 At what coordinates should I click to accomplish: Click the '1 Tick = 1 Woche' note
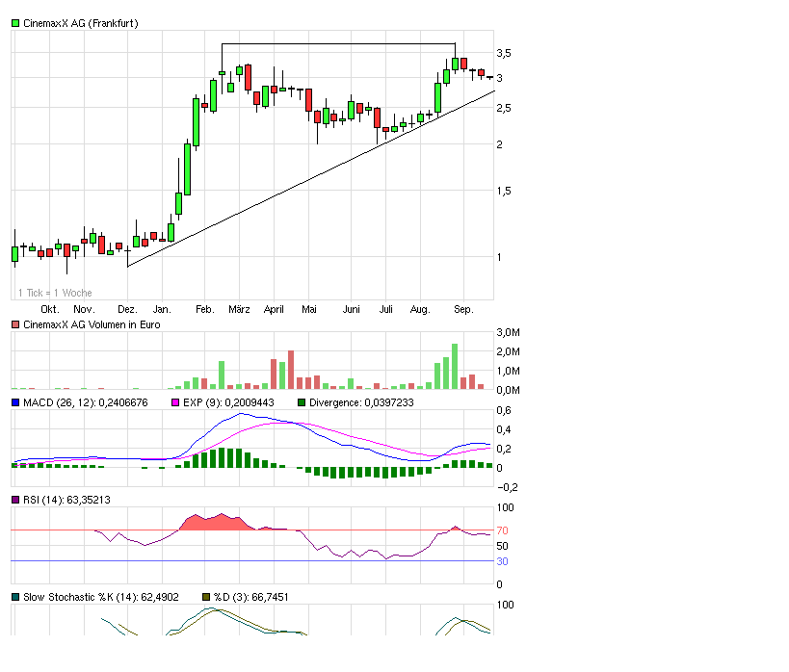click(55, 293)
